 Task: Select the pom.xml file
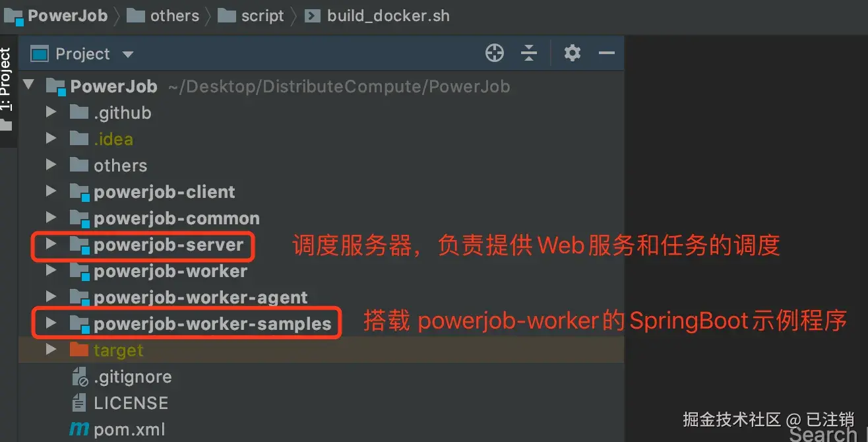pyautogui.click(x=129, y=429)
